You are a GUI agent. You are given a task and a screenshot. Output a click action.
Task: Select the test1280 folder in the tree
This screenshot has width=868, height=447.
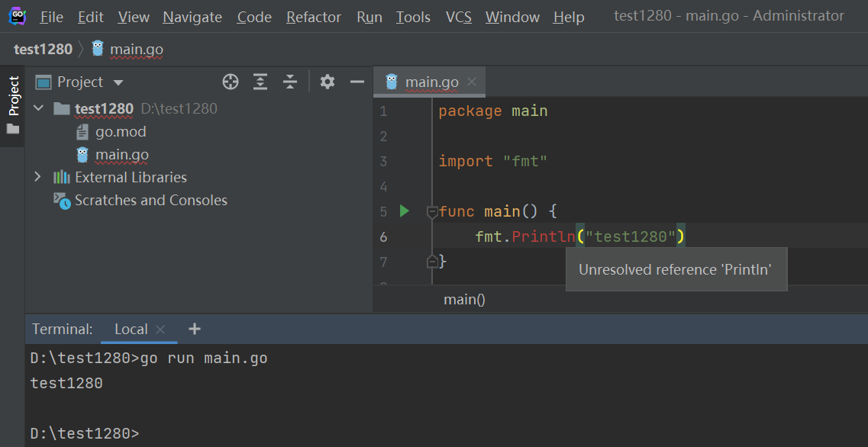104,108
